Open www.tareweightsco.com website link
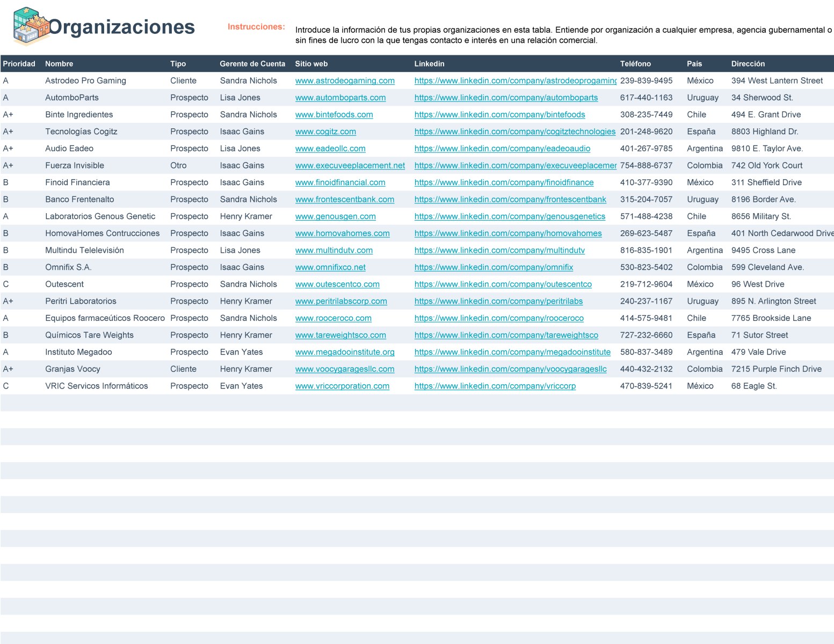 (x=340, y=335)
